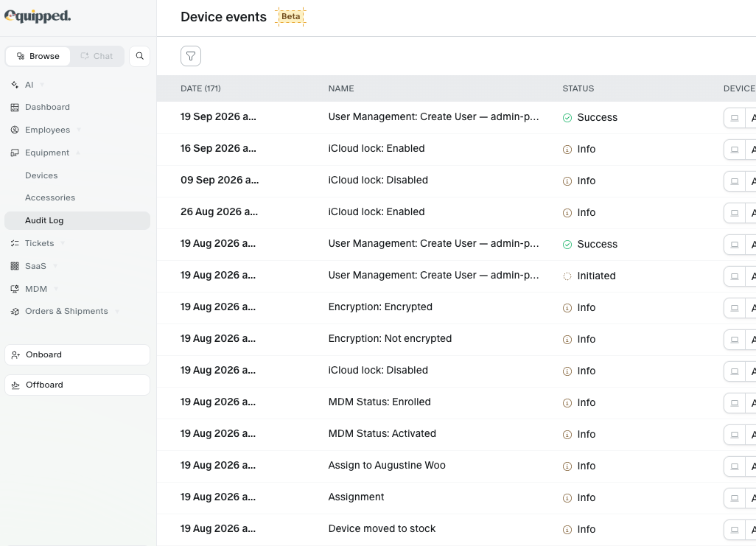Expand the Orders & Shipments chevron
The image size is (756, 546).
(116, 312)
